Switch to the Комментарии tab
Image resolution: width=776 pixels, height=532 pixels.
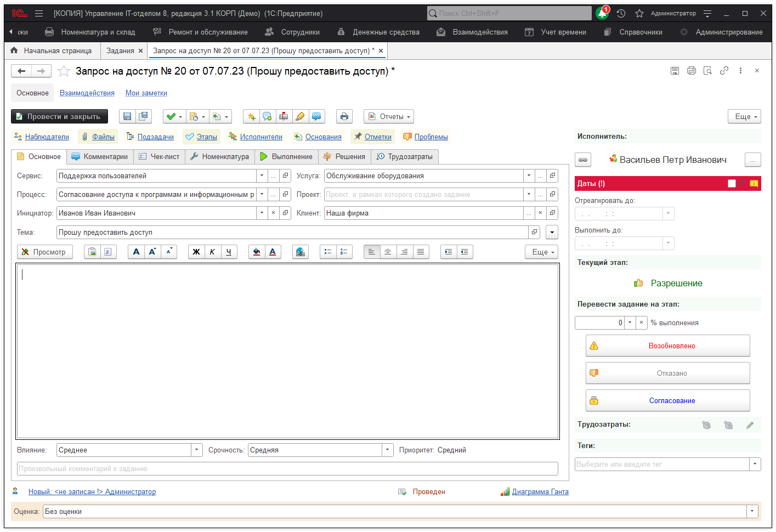pyautogui.click(x=99, y=157)
